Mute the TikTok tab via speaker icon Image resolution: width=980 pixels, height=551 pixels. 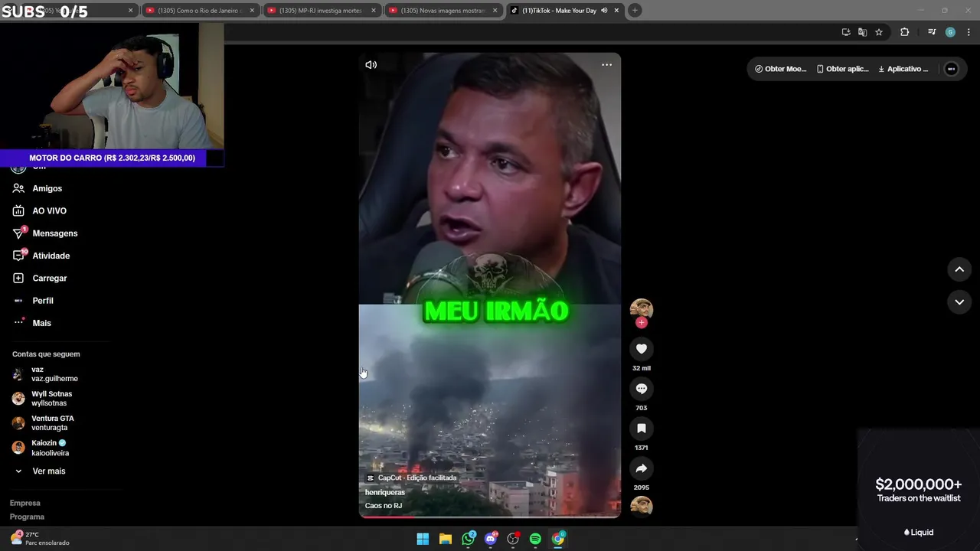[x=604, y=11]
